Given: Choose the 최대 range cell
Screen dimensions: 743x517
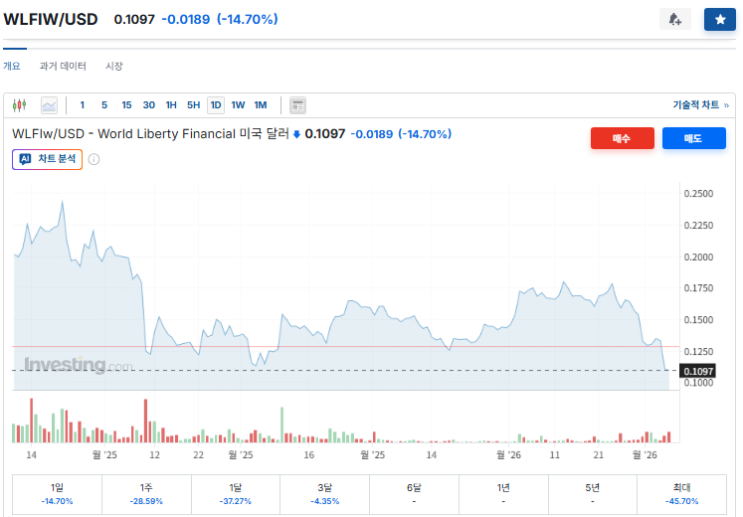Looking at the screenshot, I should pos(682,494).
